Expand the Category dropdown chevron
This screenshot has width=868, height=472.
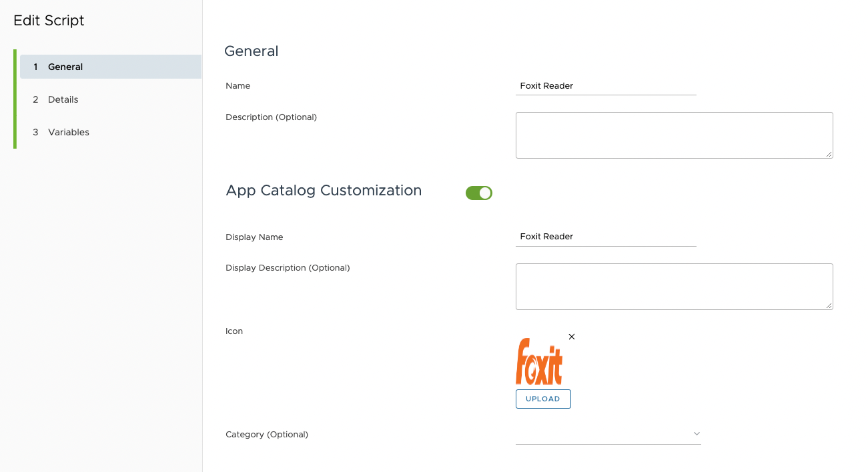pyautogui.click(x=697, y=434)
